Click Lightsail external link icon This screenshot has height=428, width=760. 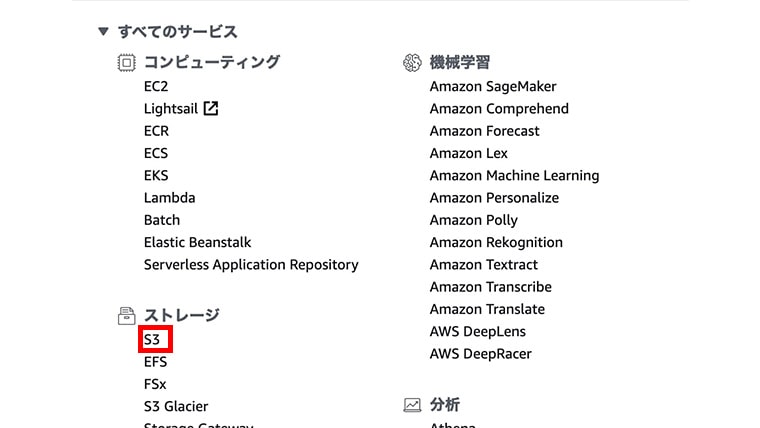click(211, 108)
